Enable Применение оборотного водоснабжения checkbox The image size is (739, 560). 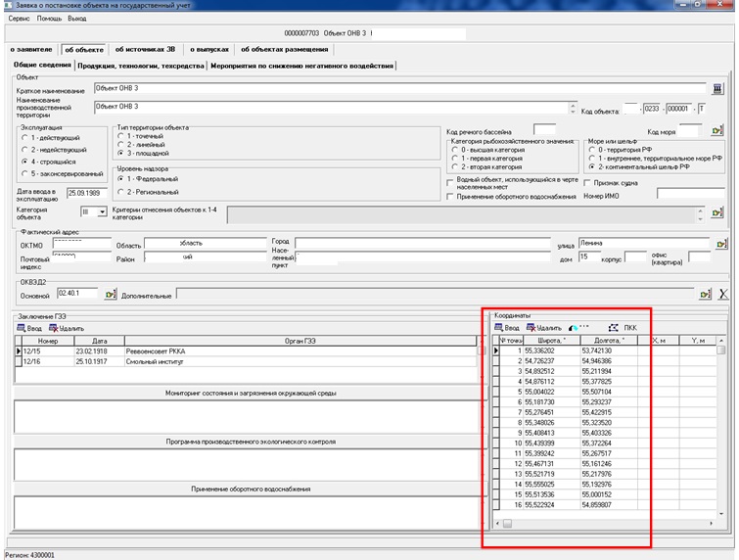click(449, 196)
